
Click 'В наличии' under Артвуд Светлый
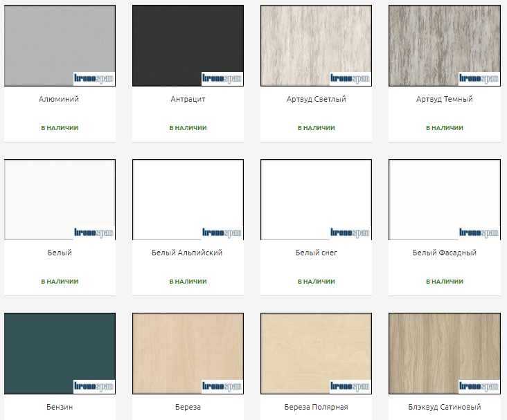316,128
